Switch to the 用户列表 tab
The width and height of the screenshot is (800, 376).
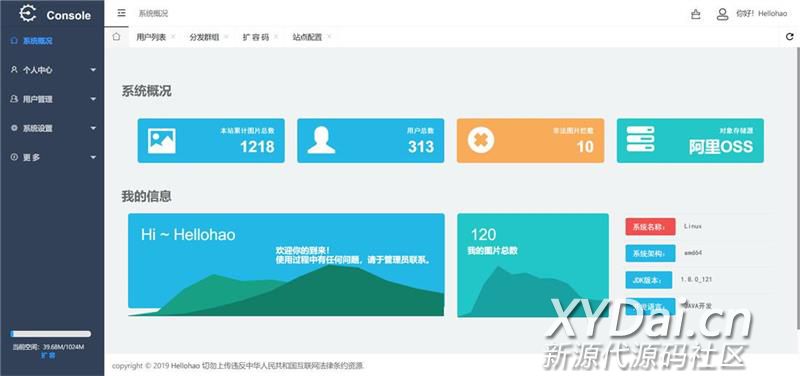pyautogui.click(x=151, y=37)
